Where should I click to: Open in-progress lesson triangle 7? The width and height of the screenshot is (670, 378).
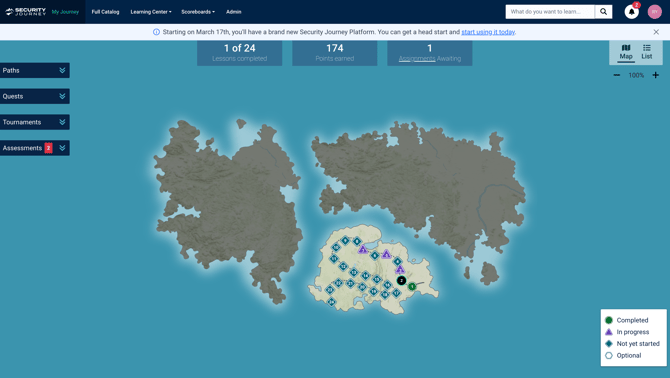pos(363,249)
